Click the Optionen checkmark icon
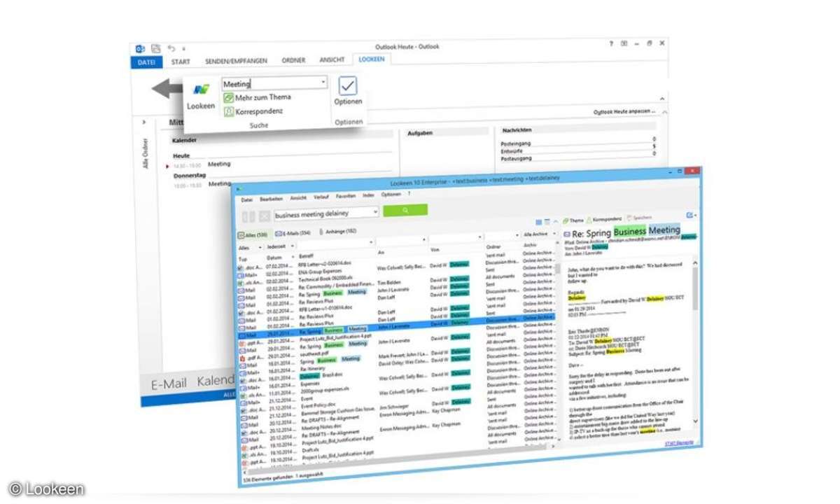This screenshot has width=840, height=504. (x=348, y=86)
